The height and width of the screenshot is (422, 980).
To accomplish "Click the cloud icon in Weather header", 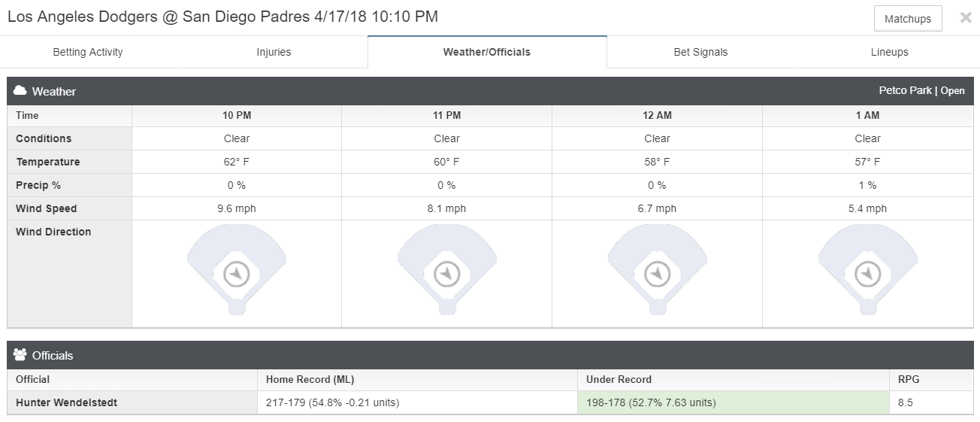I will tap(20, 90).
